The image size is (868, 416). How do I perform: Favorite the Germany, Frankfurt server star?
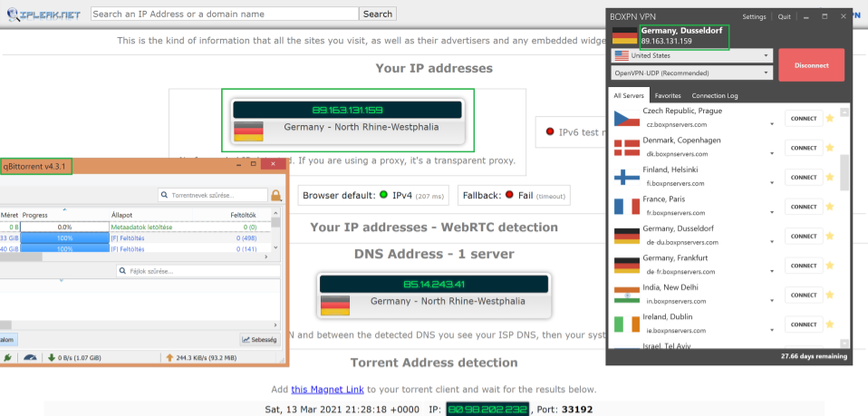tap(829, 266)
